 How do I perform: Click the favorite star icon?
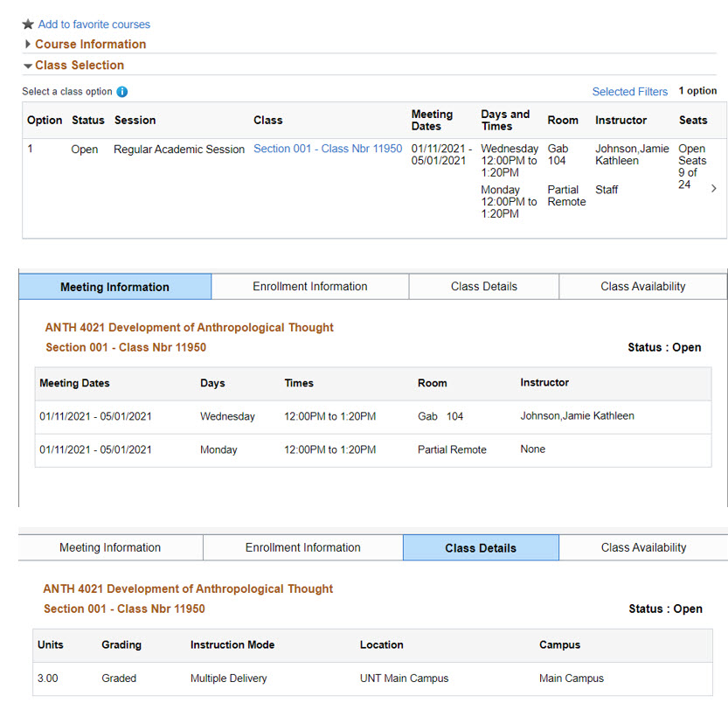point(28,24)
